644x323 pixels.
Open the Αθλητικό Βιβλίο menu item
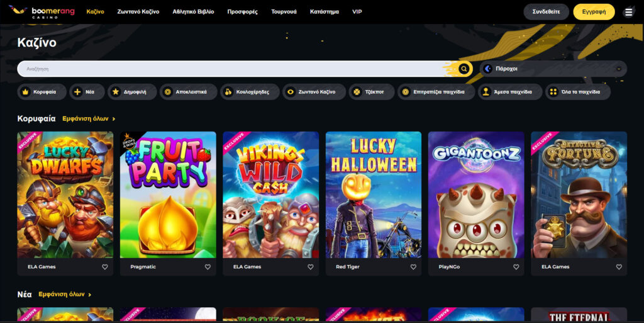(193, 11)
